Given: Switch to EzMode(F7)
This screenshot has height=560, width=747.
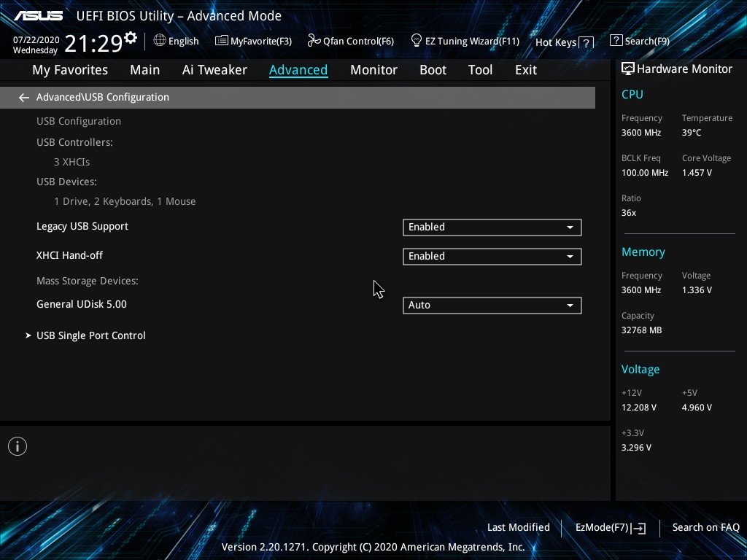Looking at the screenshot, I should [610, 527].
